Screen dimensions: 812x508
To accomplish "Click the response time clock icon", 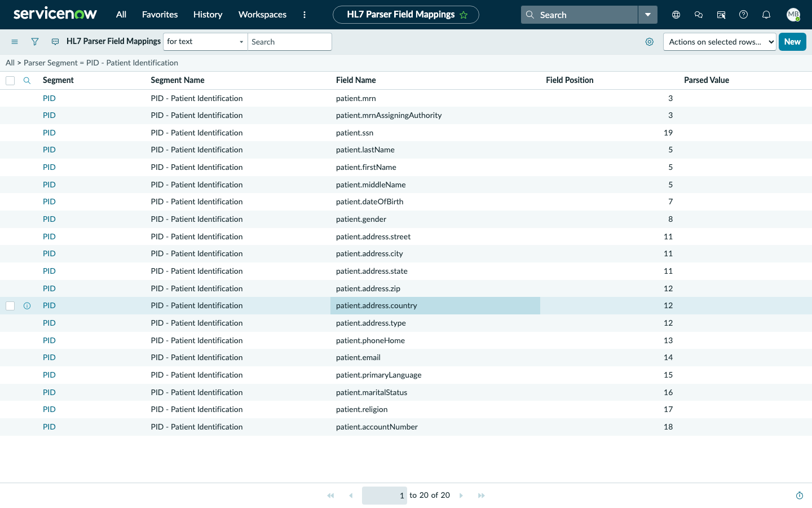I will coord(800,496).
